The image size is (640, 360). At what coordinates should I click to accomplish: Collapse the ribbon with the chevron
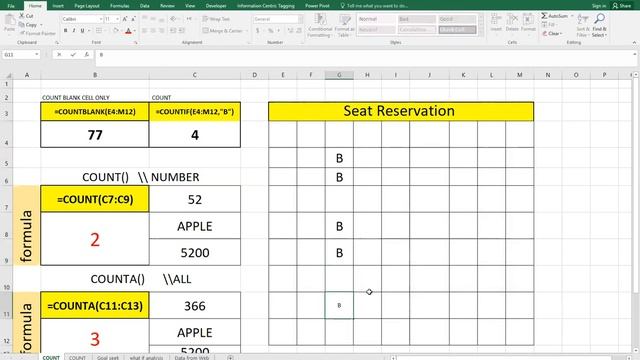click(x=634, y=42)
